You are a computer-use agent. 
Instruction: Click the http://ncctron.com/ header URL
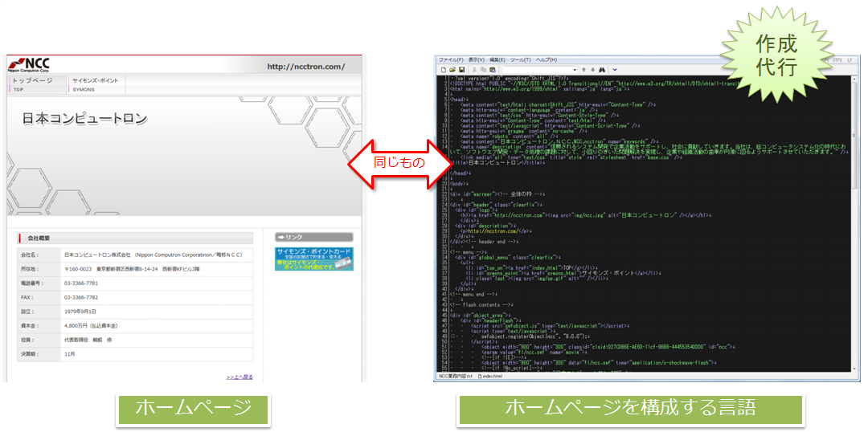305,67
